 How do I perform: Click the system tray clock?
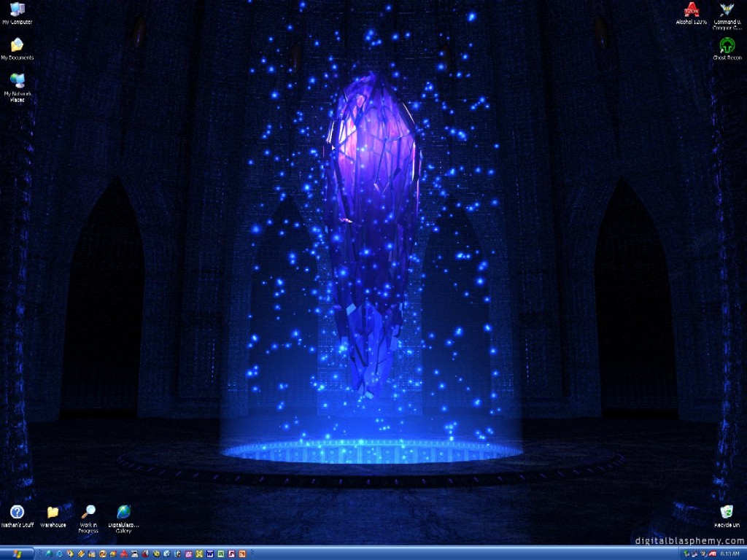click(x=729, y=554)
